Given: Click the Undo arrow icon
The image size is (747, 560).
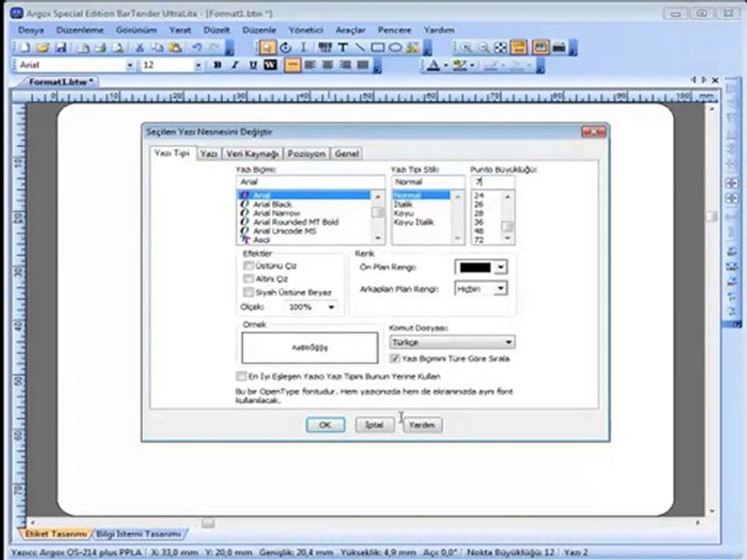Looking at the screenshot, I should click(x=197, y=48).
